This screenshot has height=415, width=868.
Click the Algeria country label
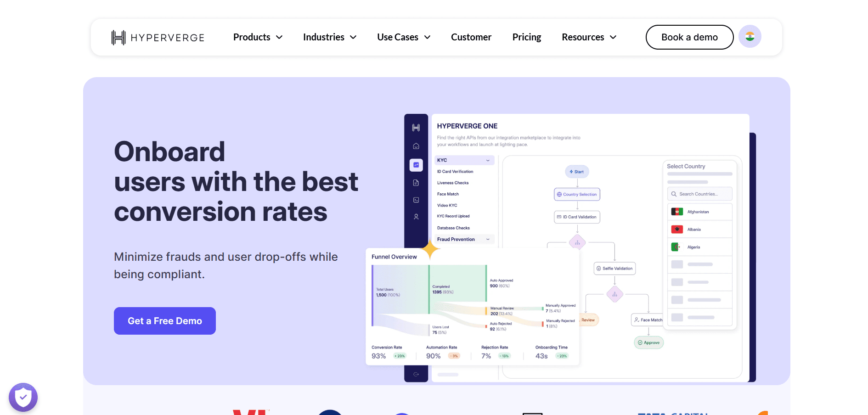693,247
